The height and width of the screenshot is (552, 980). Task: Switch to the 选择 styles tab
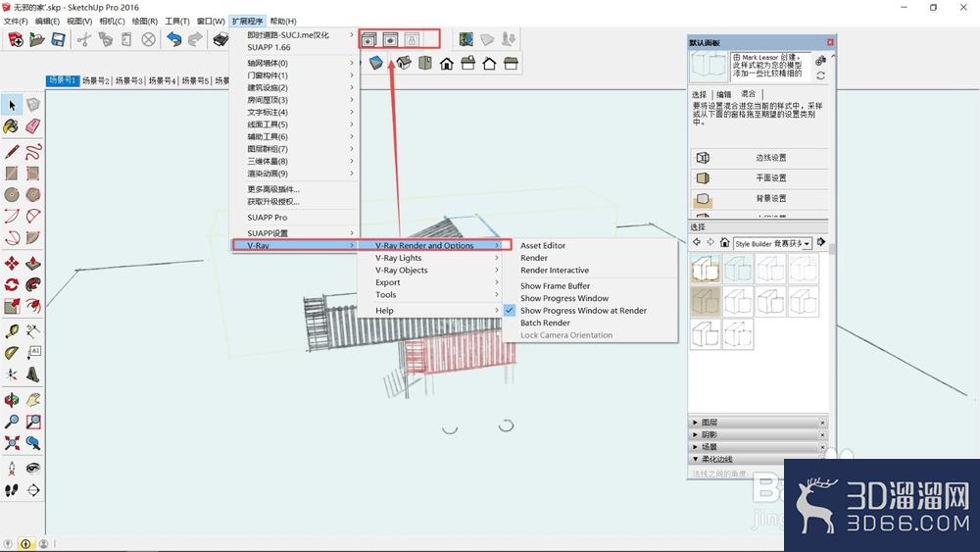point(700,94)
